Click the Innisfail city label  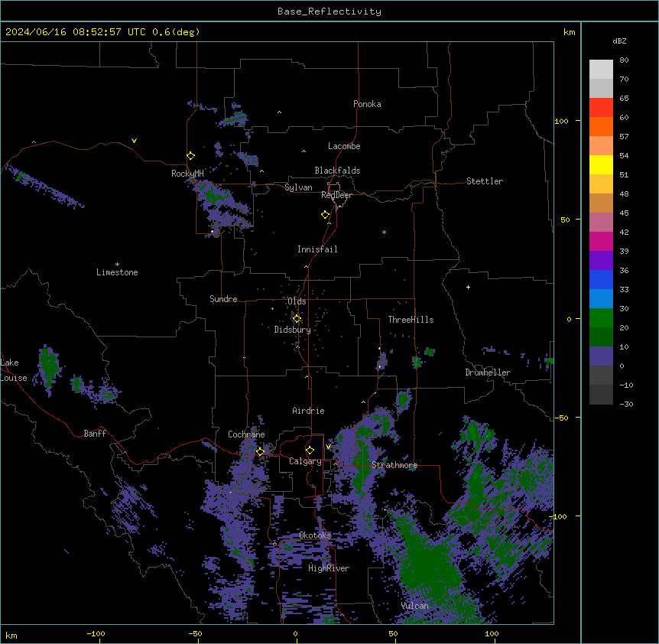317,249
